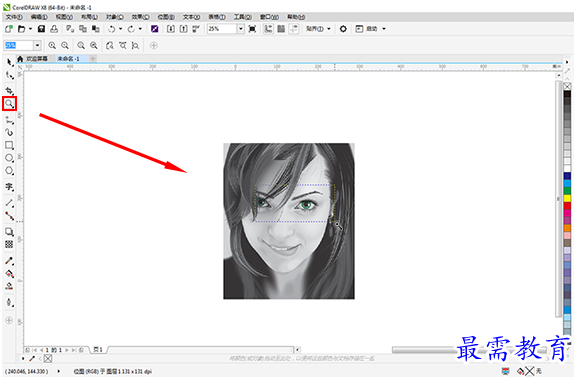Toggle Show Guidelines button

[x=294, y=29]
